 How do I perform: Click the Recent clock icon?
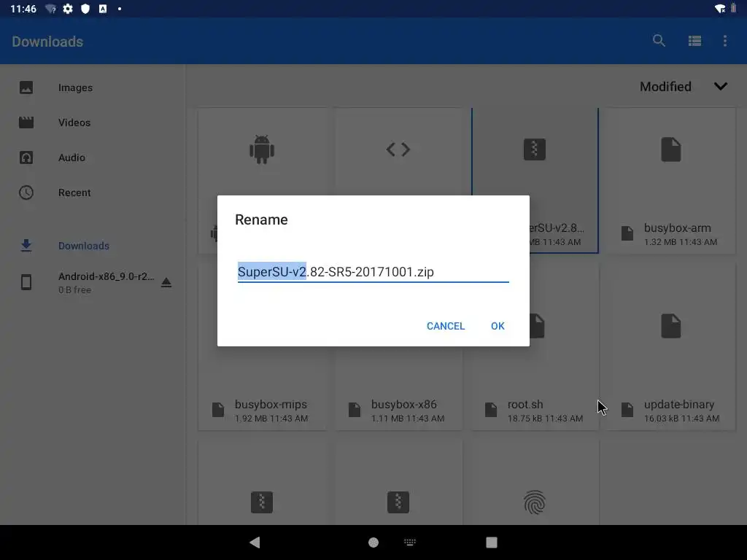(x=26, y=192)
